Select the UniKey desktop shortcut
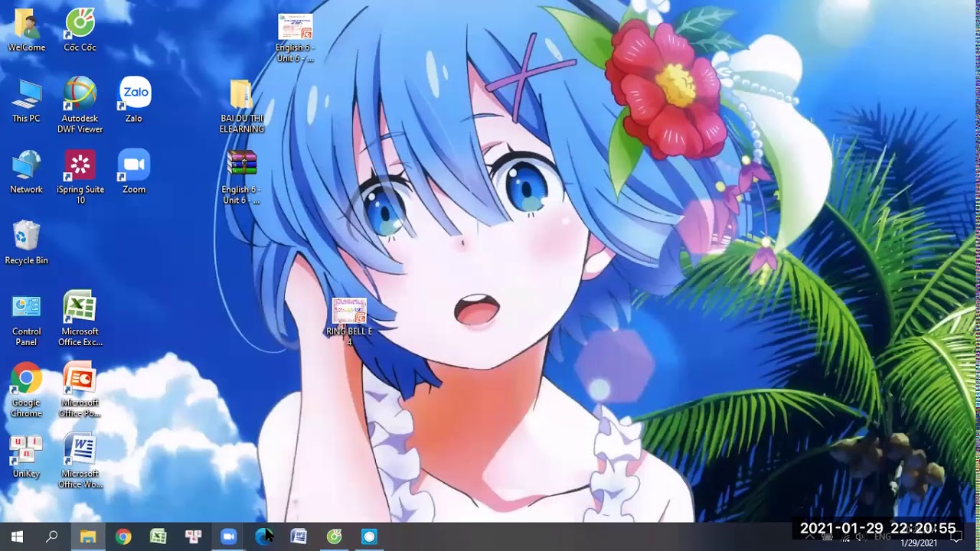 27,456
